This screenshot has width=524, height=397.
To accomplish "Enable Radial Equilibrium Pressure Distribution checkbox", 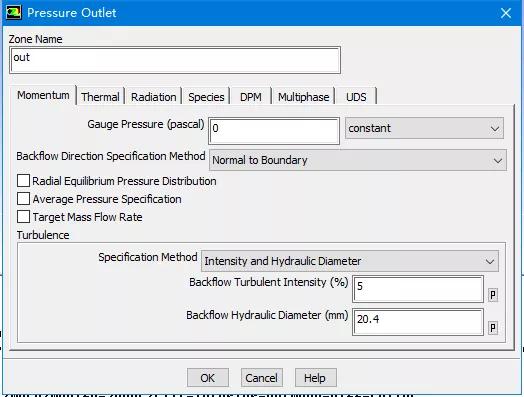I will tap(23, 181).
